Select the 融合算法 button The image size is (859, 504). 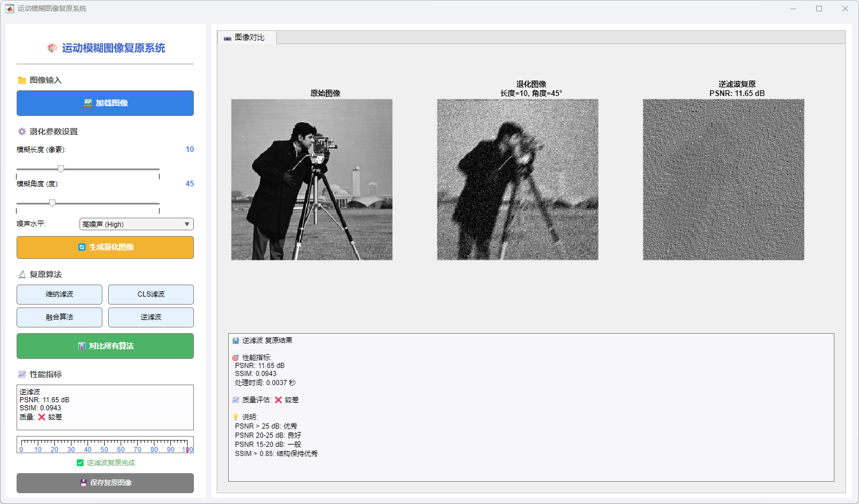pos(59,317)
